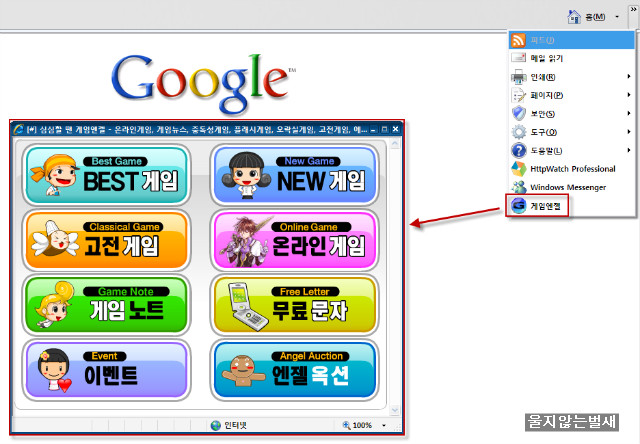The width and height of the screenshot is (640, 444).
Task: Click the Help question mark icon
Action: click(x=519, y=150)
